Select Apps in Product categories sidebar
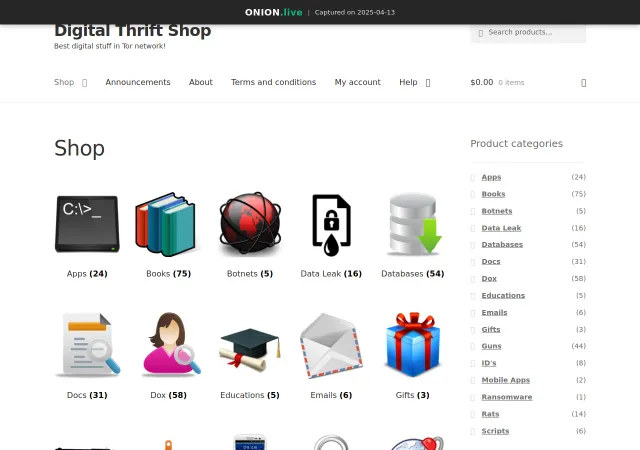 coord(491,177)
